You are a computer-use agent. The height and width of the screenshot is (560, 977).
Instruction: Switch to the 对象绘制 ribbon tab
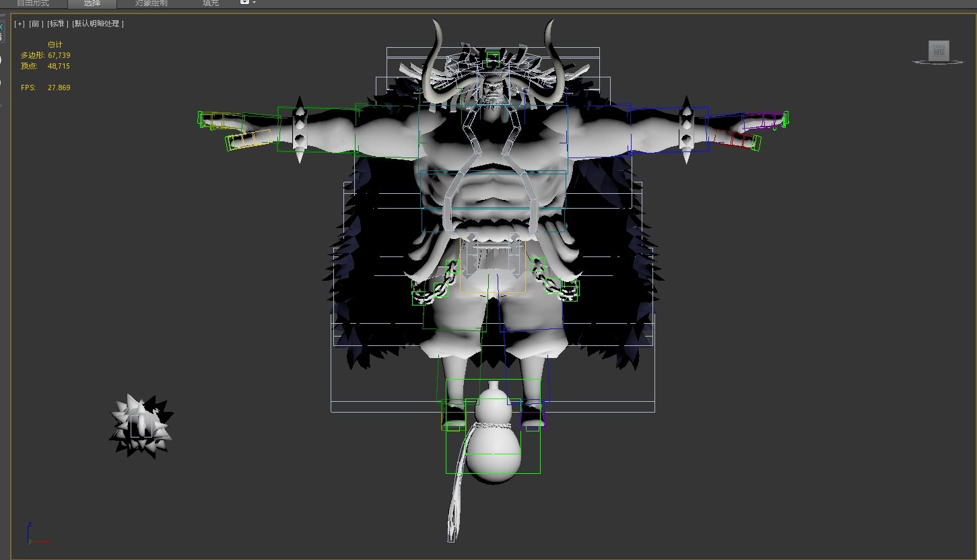(151, 3)
